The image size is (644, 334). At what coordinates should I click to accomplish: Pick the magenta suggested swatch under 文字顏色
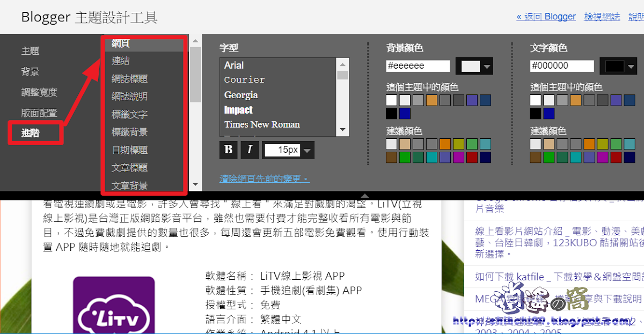[x=602, y=157]
